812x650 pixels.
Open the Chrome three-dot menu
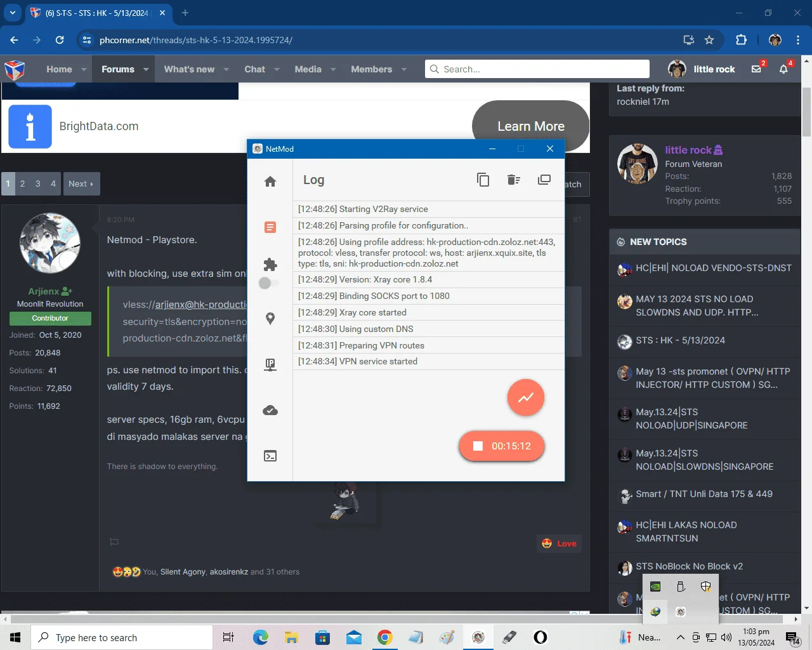pos(798,40)
